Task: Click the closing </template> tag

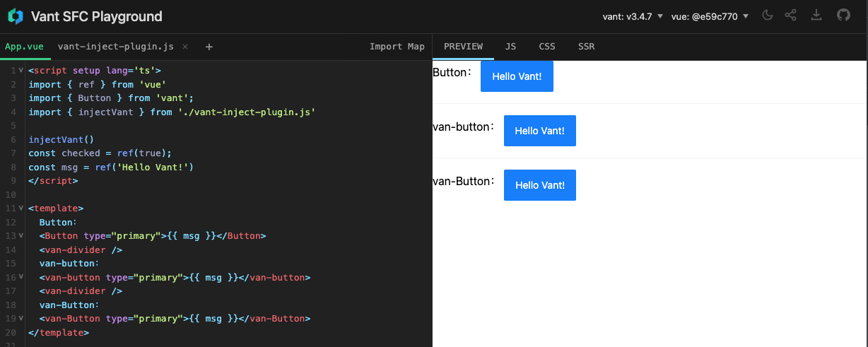Action: coord(59,333)
